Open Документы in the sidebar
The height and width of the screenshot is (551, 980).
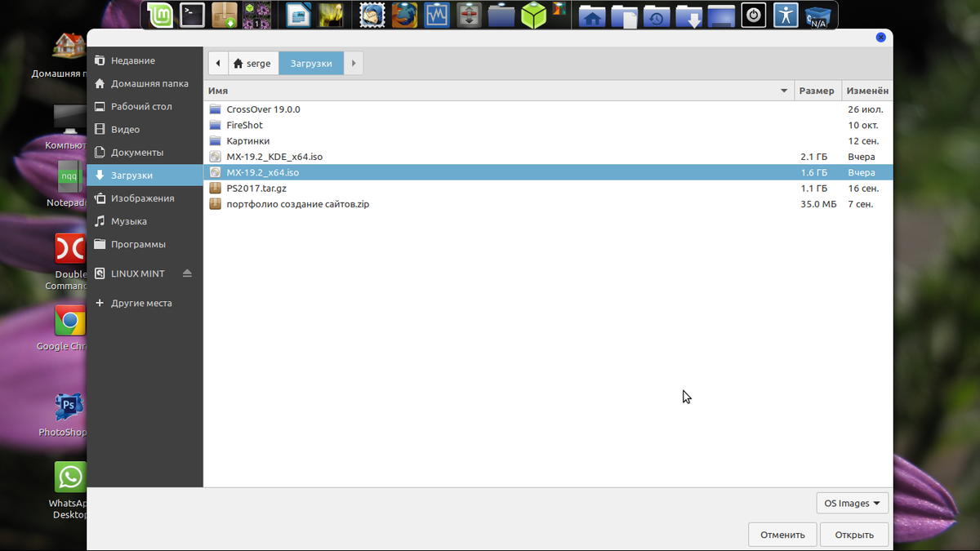point(145,152)
